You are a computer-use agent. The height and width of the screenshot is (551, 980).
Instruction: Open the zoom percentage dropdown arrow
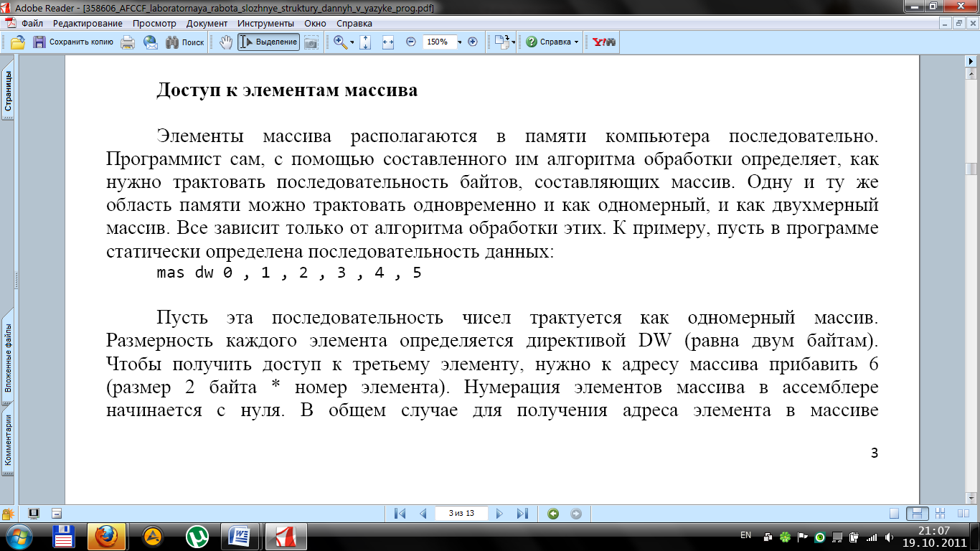461,42
